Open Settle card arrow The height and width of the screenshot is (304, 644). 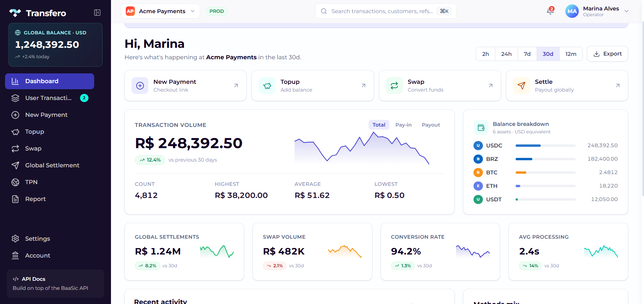(618, 86)
